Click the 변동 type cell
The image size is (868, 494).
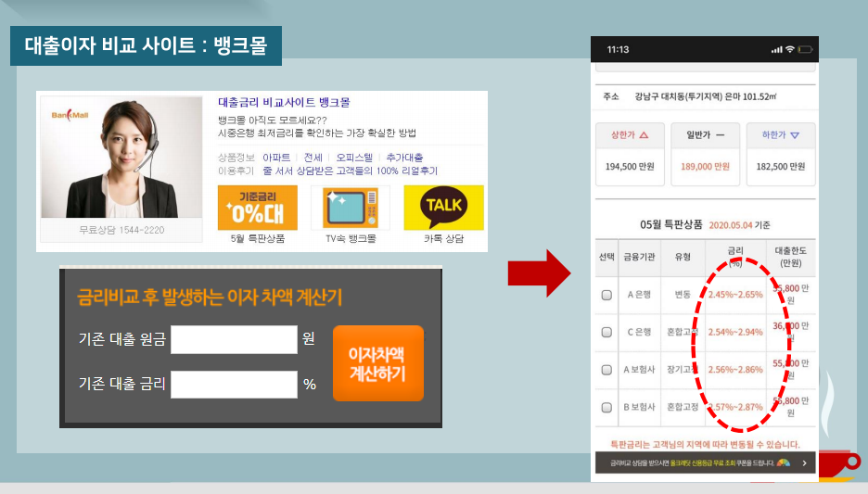(683, 295)
